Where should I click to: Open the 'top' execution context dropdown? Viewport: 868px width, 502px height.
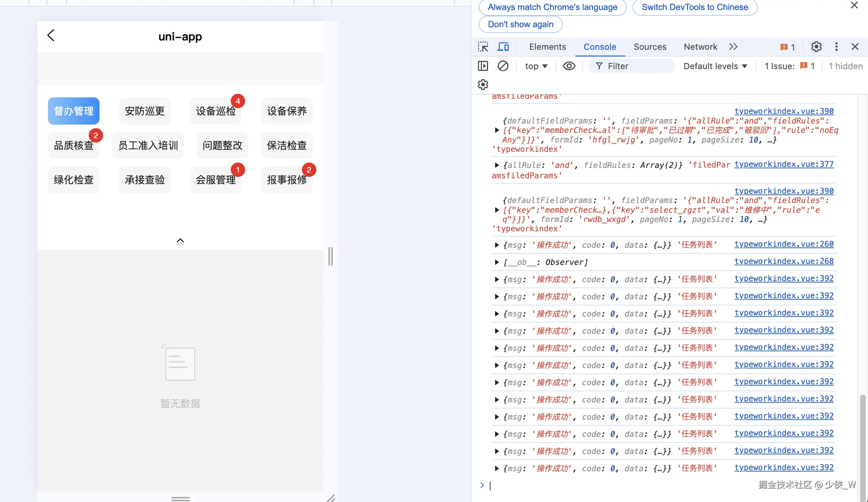[x=535, y=66]
